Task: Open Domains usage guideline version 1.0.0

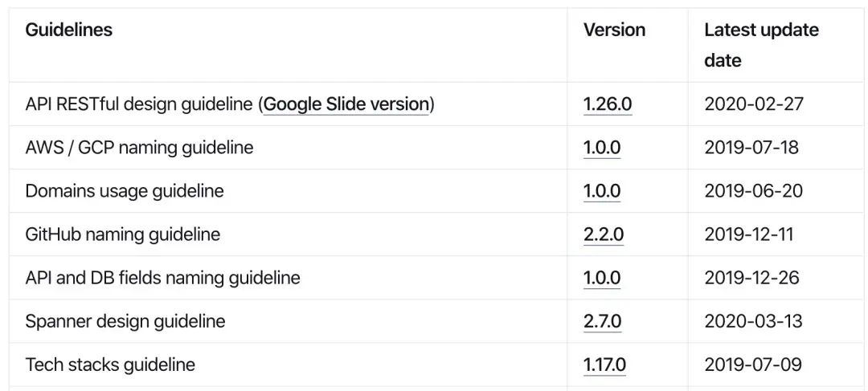Action: point(602,191)
